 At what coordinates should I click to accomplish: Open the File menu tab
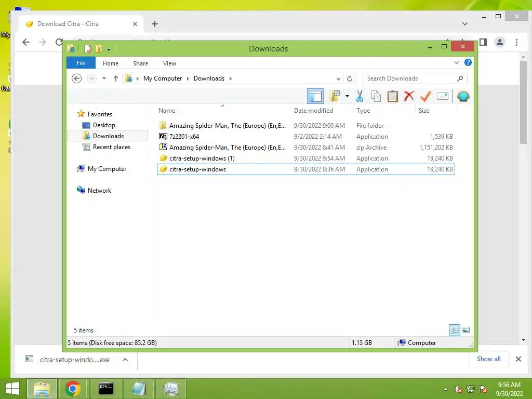(x=81, y=63)
